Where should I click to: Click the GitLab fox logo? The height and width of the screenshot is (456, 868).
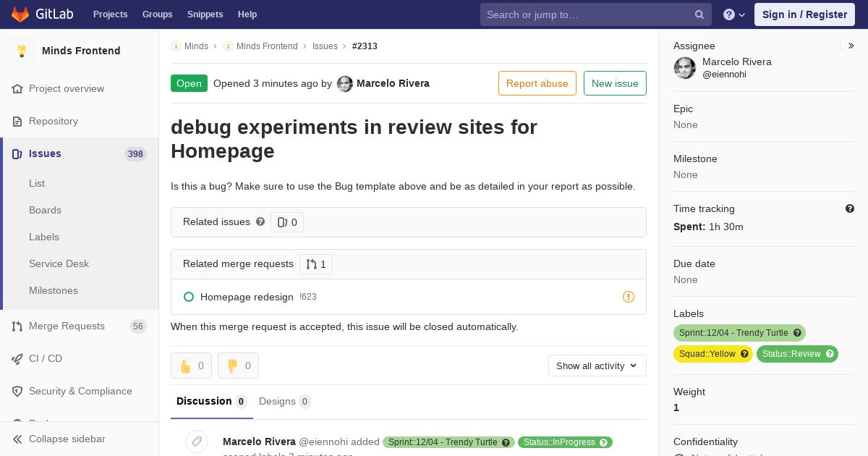coord(20,14)
